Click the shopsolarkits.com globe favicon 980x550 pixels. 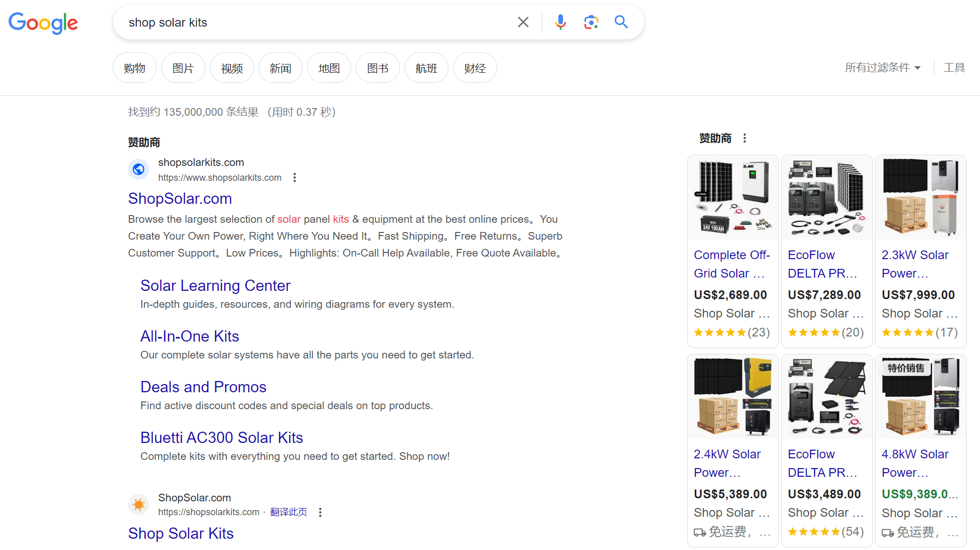pyautogui.click(x=138, y=170)
